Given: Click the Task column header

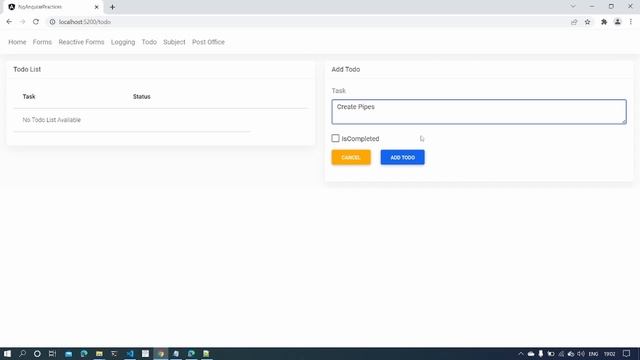Looking at the screenshot, I should tap(29, 97).
